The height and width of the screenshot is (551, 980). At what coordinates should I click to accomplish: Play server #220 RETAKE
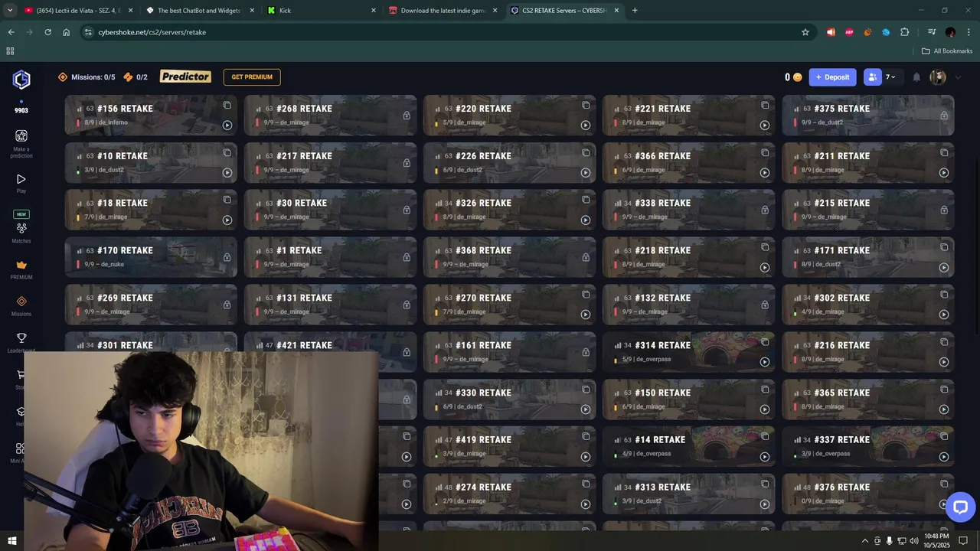[586, 126]
